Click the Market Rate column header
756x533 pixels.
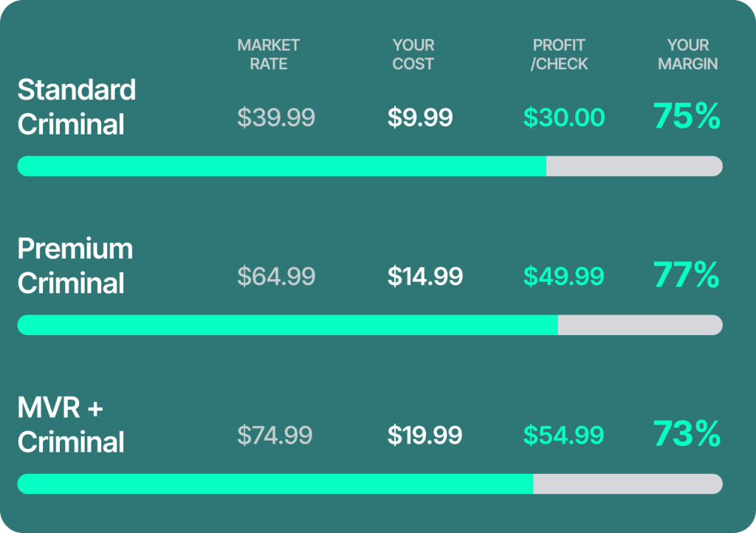tap(269, 55)
